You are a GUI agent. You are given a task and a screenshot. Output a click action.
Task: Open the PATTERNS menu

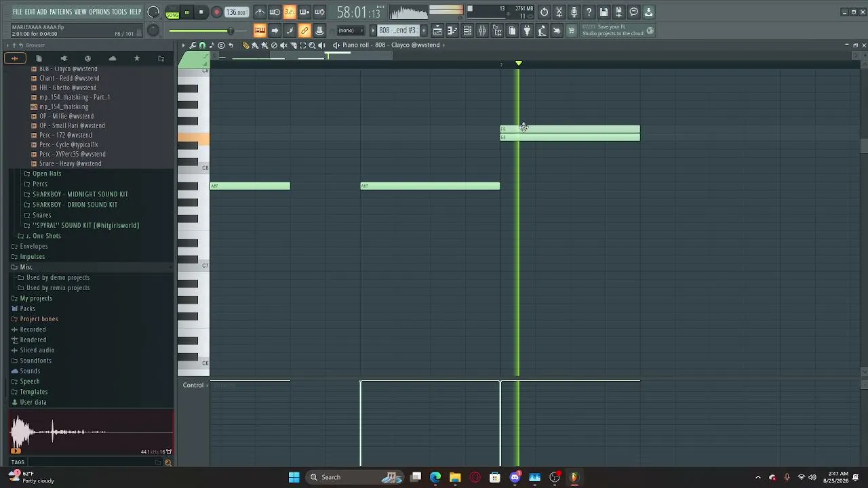pyautogui.click(x=60, y=12)
